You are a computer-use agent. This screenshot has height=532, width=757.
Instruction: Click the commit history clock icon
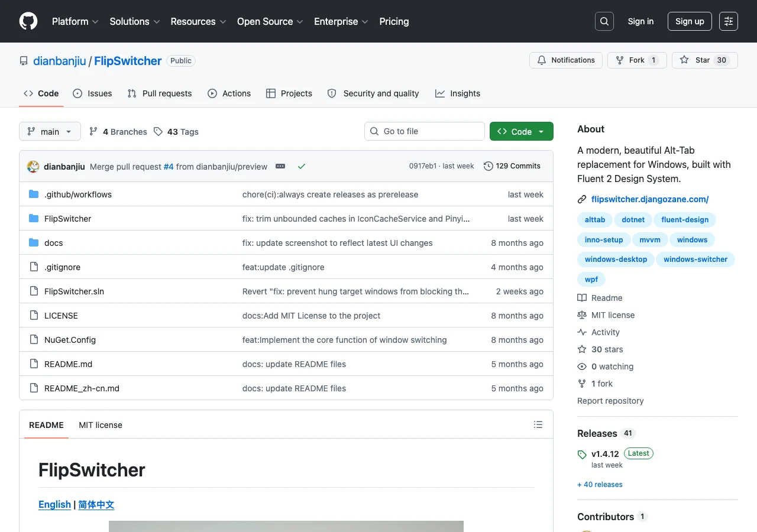click(489, 166)
